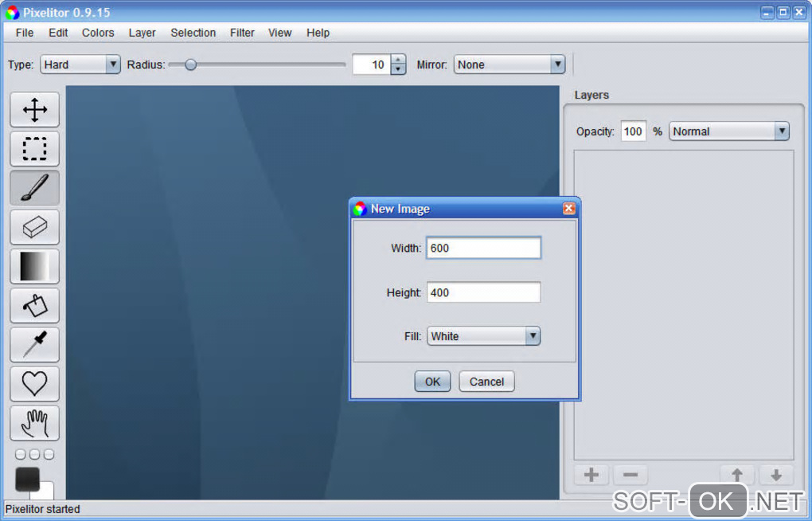
Task: Open the Normal blending mode dropdown
Action: [729, 131]
